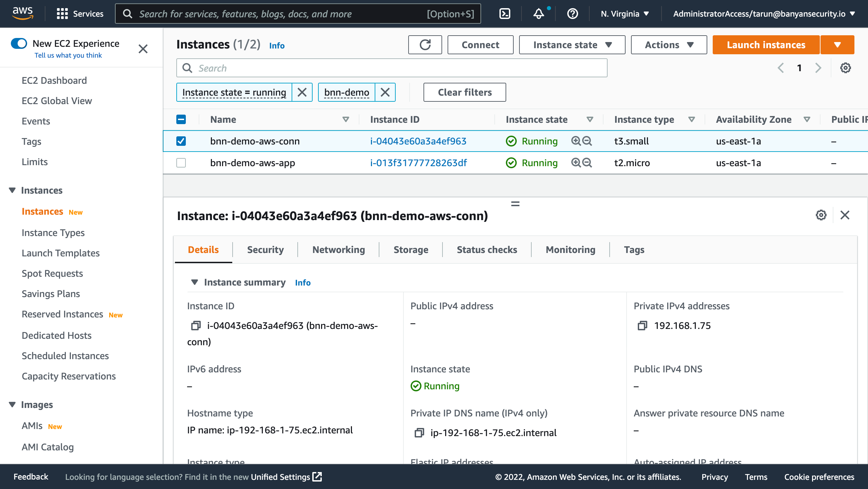Open the CloudShell terminal icon
Image resolution: width=868 pixels, height=489 pixels.
click(x=505, y=14)
